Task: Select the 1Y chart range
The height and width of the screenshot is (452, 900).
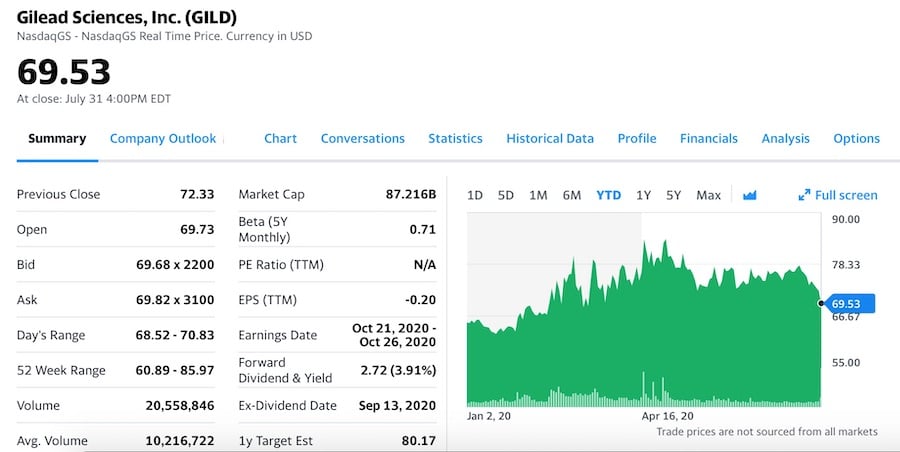Action: [x=643, y=195]
